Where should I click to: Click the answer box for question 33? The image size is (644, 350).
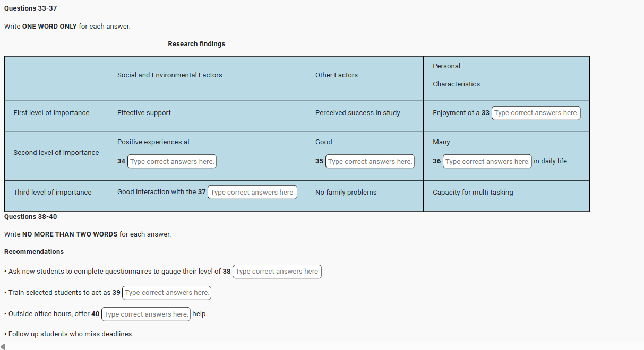tap(536, 113)
